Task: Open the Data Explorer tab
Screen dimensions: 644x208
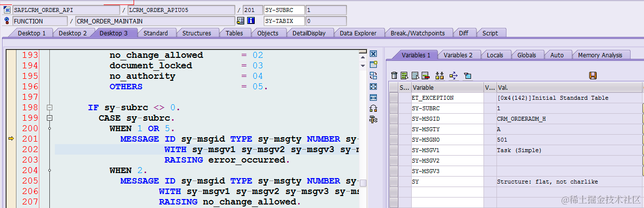Action: 357,33
